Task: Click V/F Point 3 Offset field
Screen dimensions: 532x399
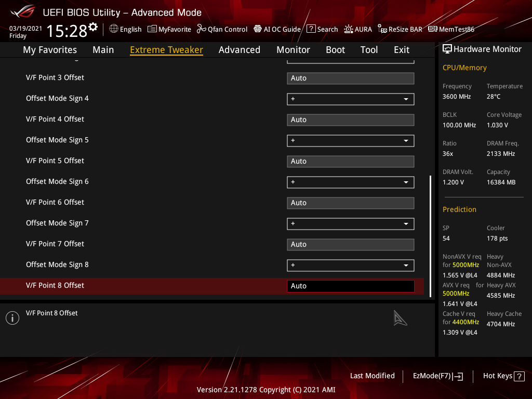Action: pos(351,78)
